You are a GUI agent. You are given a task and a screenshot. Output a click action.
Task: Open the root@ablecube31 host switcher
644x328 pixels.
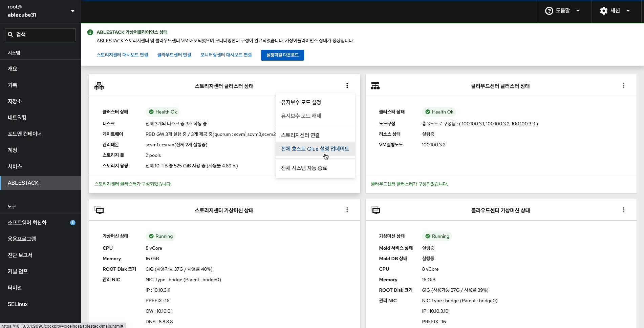pos(40,11)
